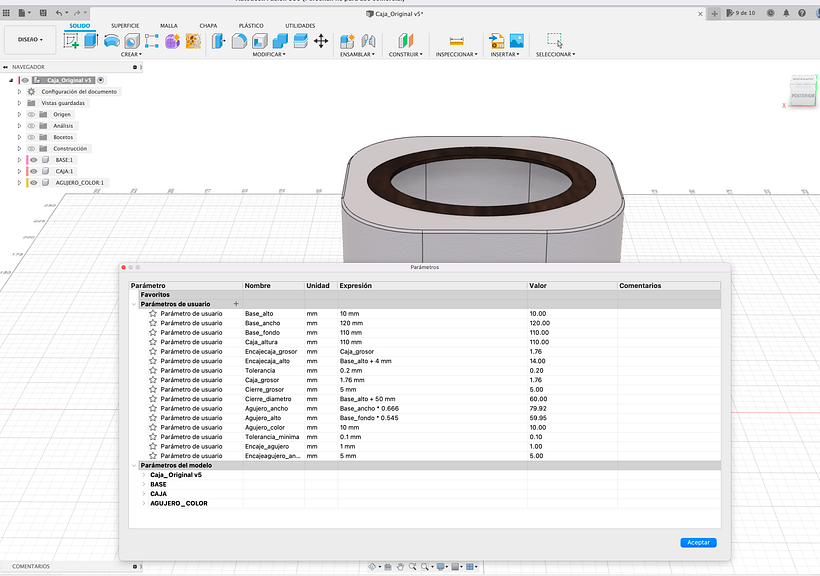
Task: Click the Create Sketch tool icon
Action: pyautogui.click(x=71, y=41)
